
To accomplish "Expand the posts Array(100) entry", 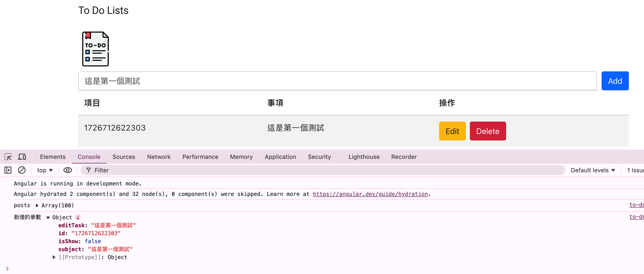I will (37, 205).
